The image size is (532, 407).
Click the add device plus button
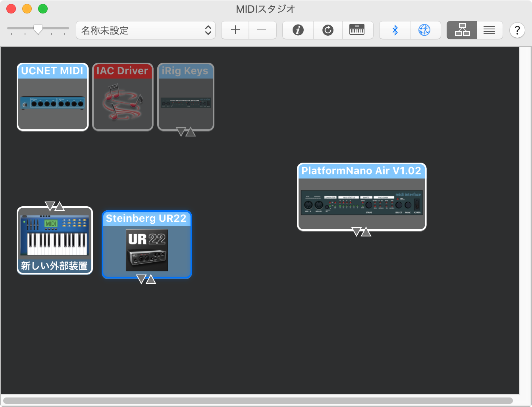click(x=235, y=30)
